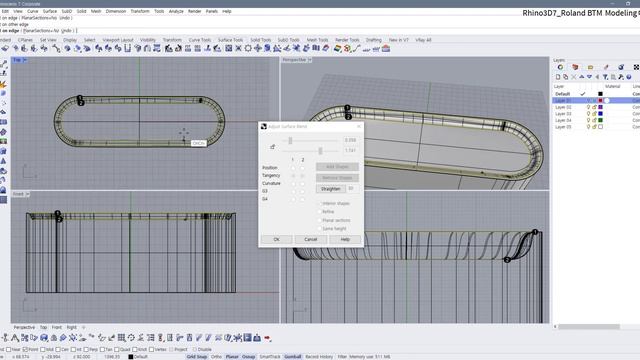Toggle Layer 03 visibility light bulb

coord(588,114)
